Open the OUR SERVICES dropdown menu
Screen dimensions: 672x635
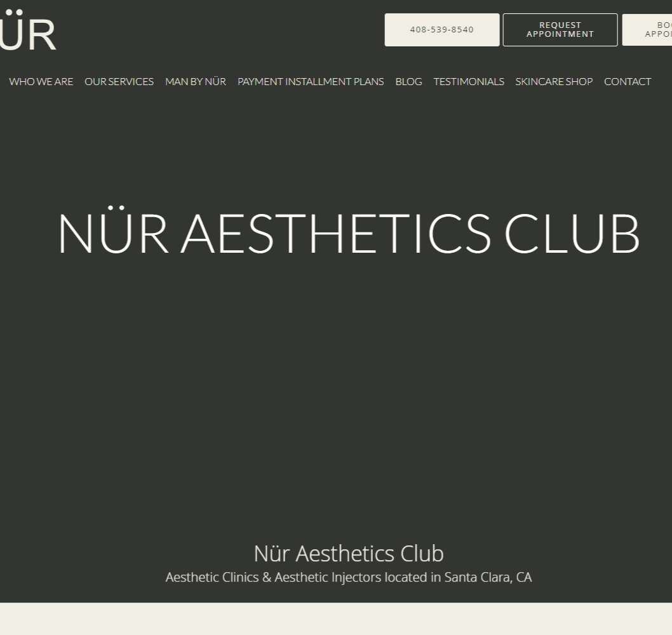pyautogui.click(x=119, y=81)
